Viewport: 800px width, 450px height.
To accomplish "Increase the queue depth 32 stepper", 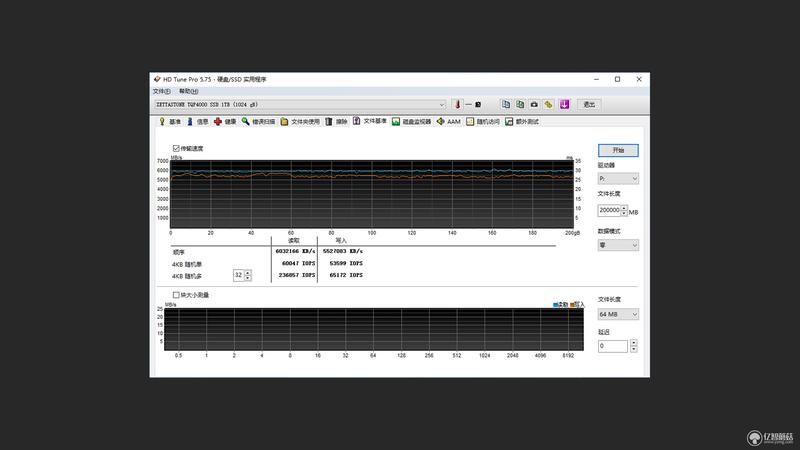I will point(248,272).
